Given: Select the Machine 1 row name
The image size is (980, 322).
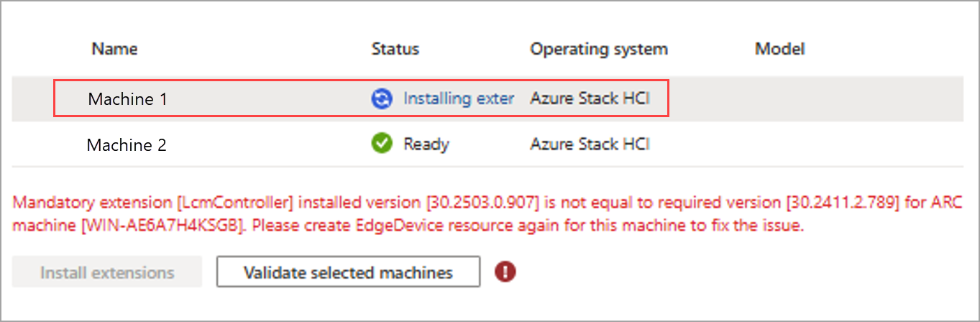Looking at the screenshot, I should click(x=128, y=99).
